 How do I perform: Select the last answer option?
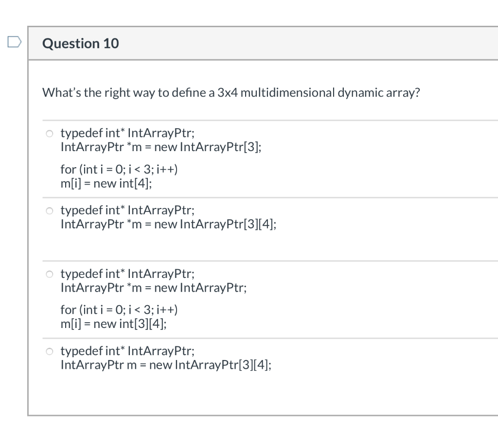[x=49, y=351]
